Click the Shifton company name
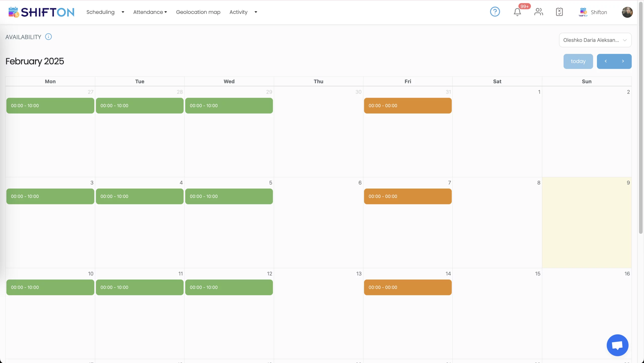This screenshot has height=363, width=644. (599, 12)
